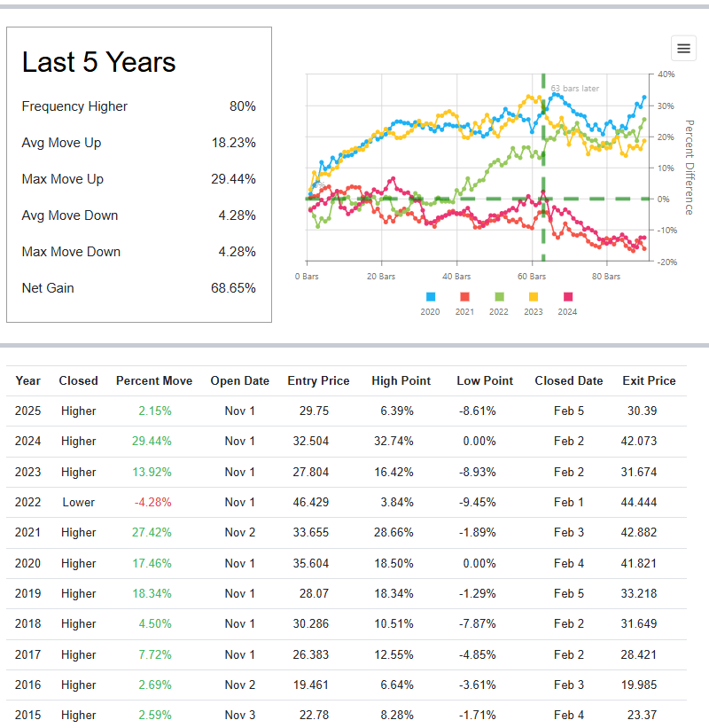The image size is (709, 728).
Task: Click the "63 bars later" chart marker label
Action: [574, 89]
